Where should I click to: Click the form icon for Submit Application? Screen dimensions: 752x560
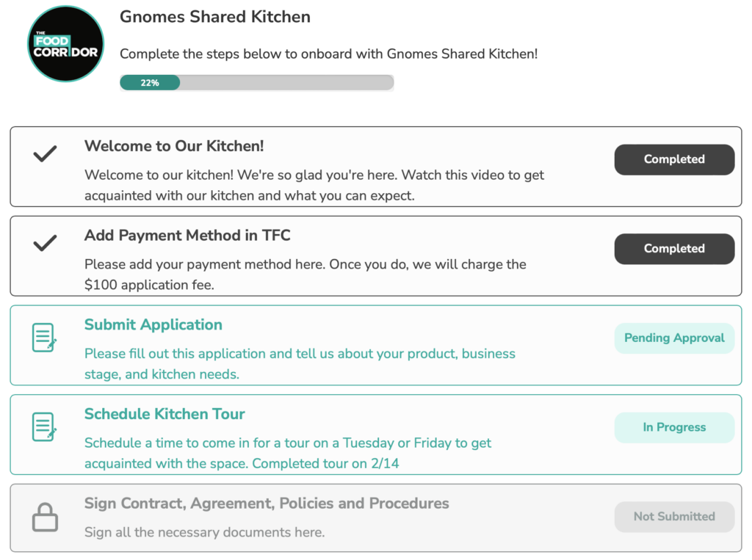(x=45, y=338)
